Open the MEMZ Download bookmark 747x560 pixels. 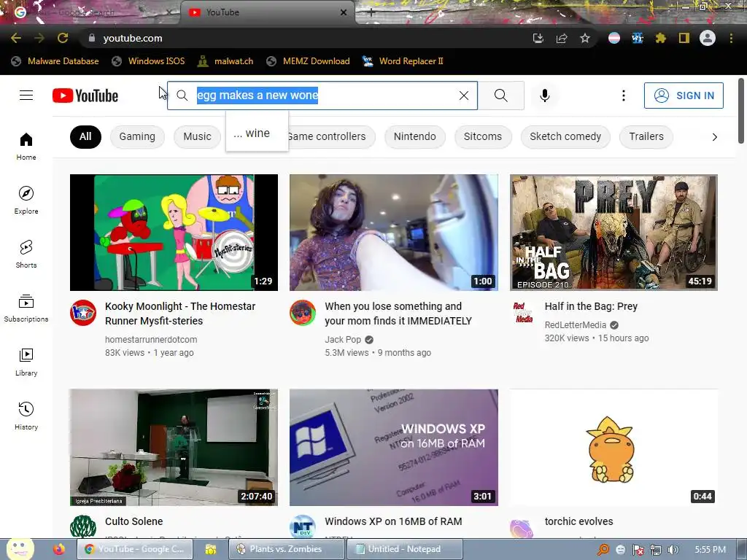point(309,61)
